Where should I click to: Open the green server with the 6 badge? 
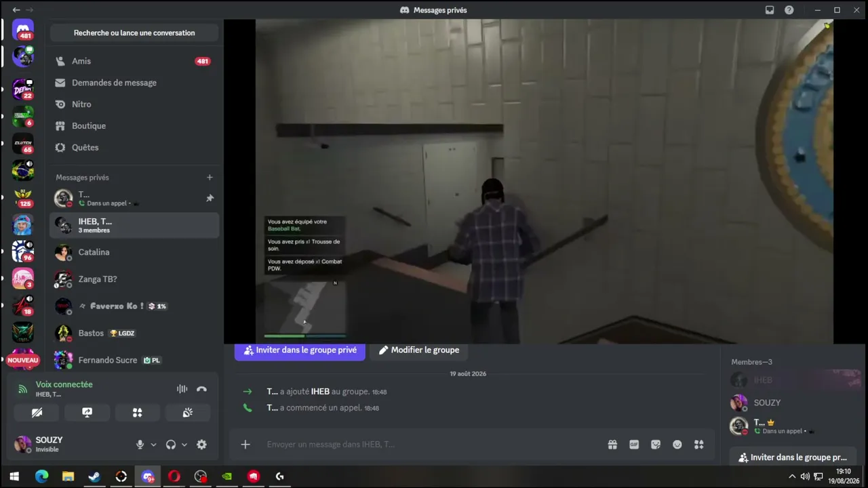pos(23,116)
